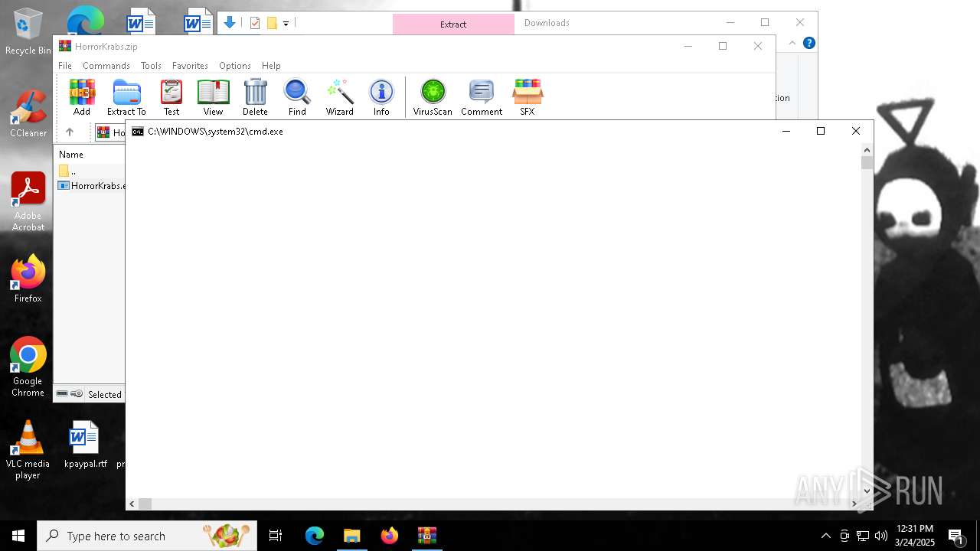Image resolution: width=980 pixels, height=551 pixels.
Task: Open the Options menu
Action: (x=235, y=66)
